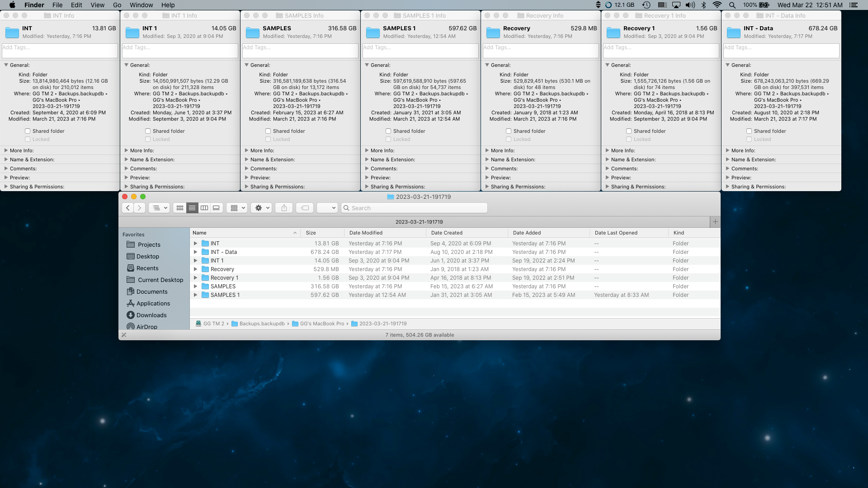Click Backups.backupdb in the path bar
Viewport: 868px width, 488px height.
click(x=262, y=324)
